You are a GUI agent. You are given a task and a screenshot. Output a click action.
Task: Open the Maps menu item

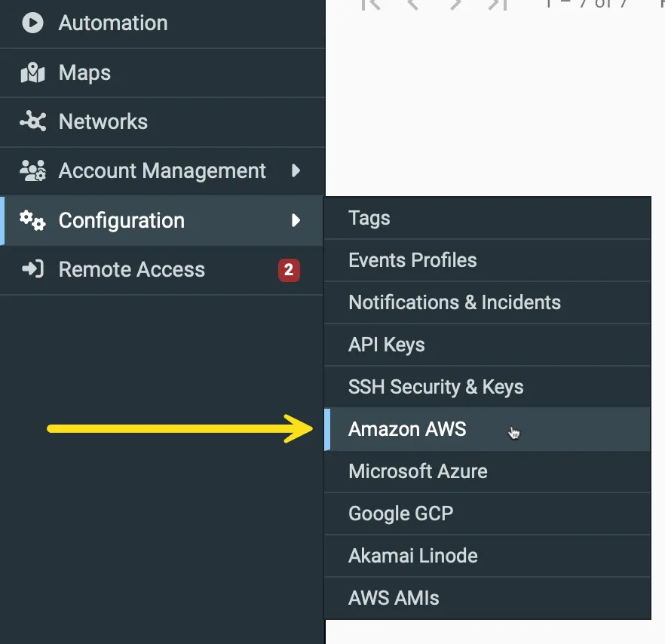click(162, 73)
